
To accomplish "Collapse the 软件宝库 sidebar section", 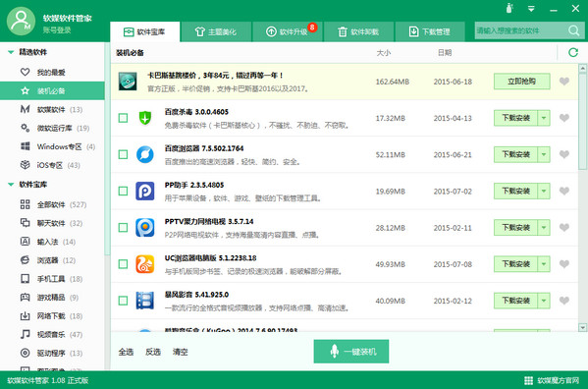I will point(11,185).
